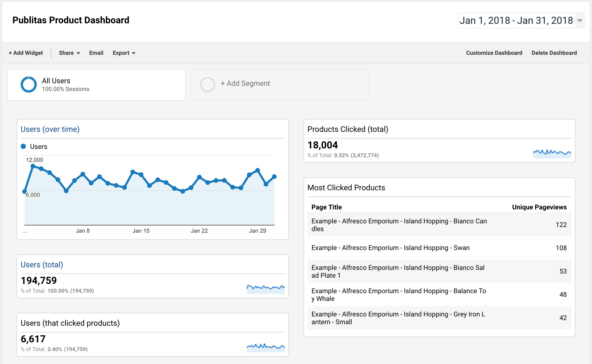Click the Users legend dot marker
This screenshot has height=364, width=592.
click(x=24, y=146)
